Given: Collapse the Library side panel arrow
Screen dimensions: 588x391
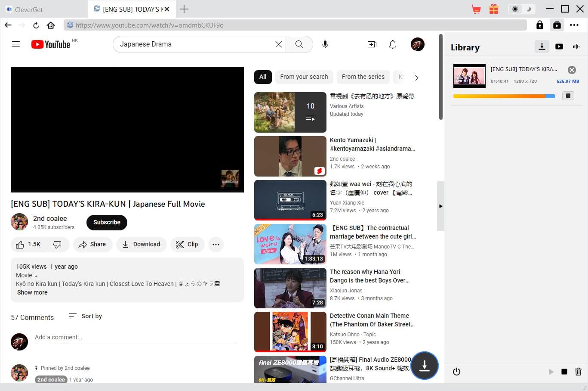Looking at the screenshot, I should 440,206.
